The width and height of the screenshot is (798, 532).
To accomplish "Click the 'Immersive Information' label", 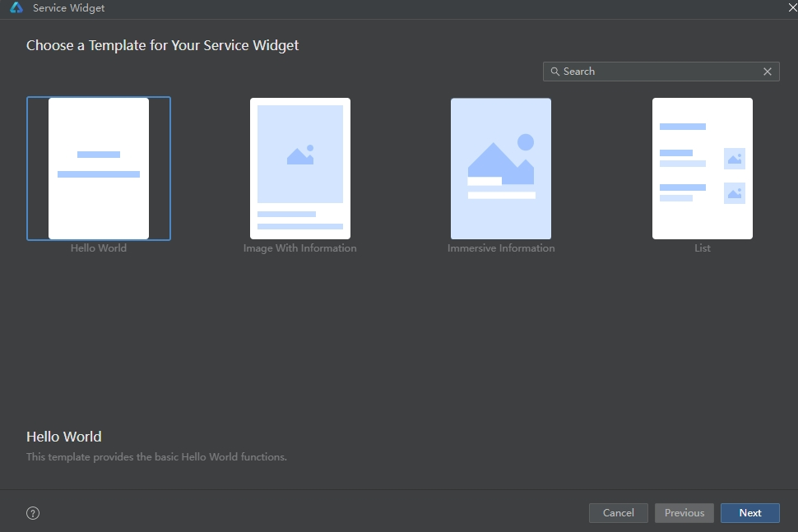I will click(x=501, y=248).
